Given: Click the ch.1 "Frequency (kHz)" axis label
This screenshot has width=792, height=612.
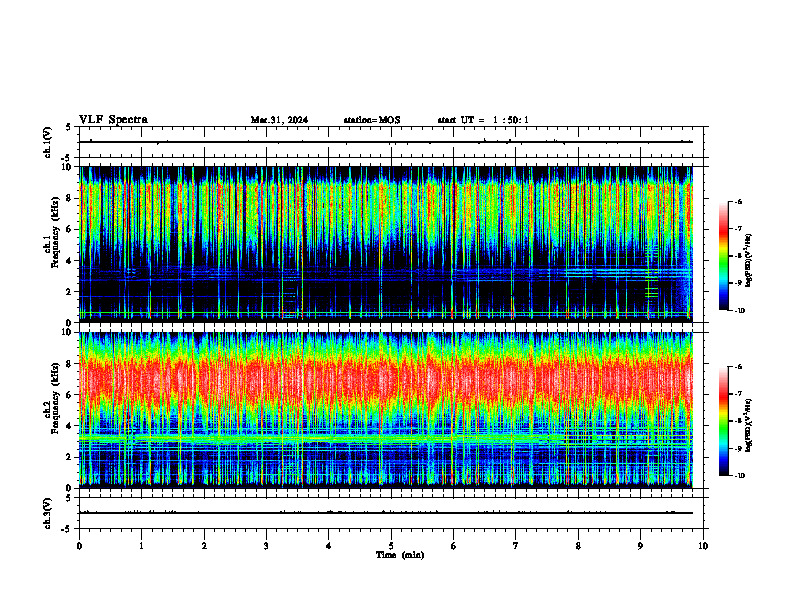Looking at the screenshot, I should [x=55, y=232].
